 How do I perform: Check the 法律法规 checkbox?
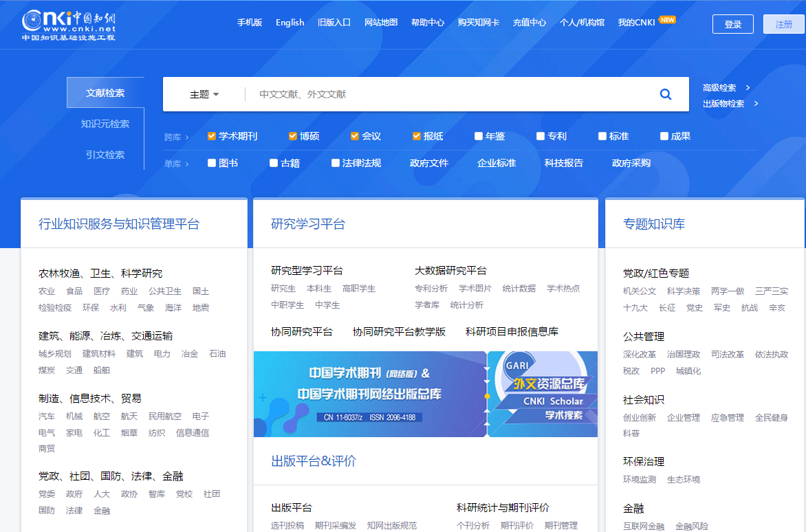tap(335, 163)
